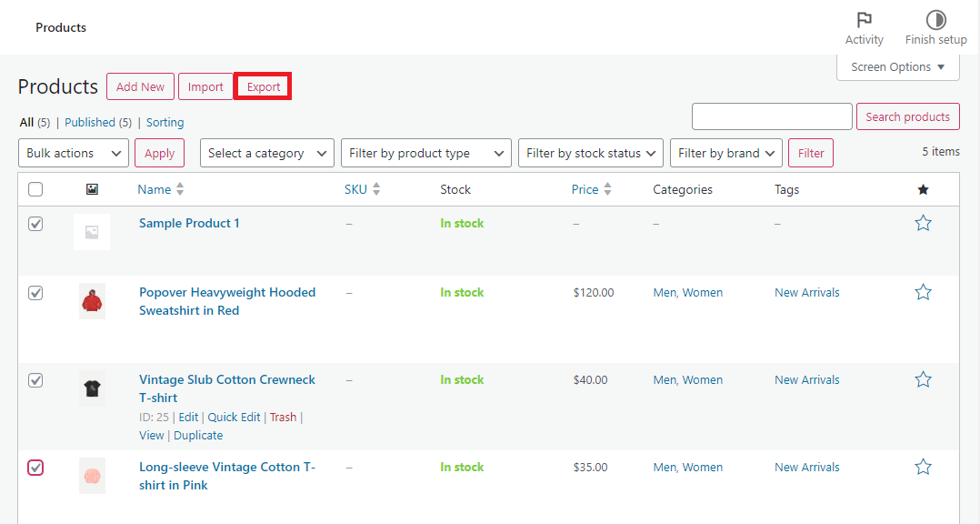
Task: Click Trash under the Vintage Slub product
Action: pos(283,417)
